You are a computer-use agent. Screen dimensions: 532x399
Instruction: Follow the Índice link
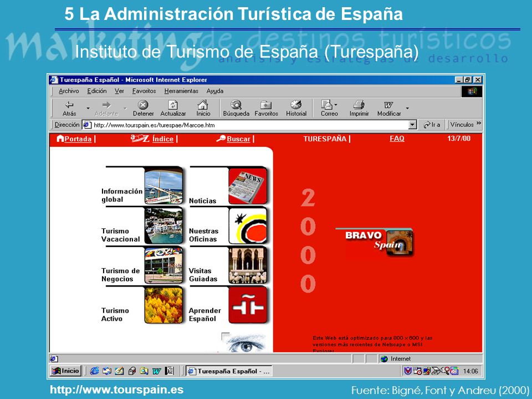coord(163,139)
